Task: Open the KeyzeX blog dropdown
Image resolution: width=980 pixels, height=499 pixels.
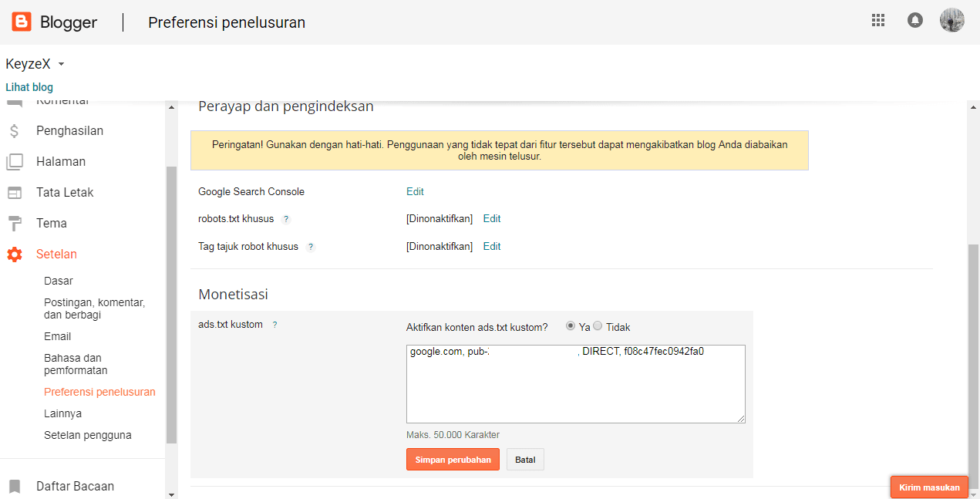Action: 61,64
